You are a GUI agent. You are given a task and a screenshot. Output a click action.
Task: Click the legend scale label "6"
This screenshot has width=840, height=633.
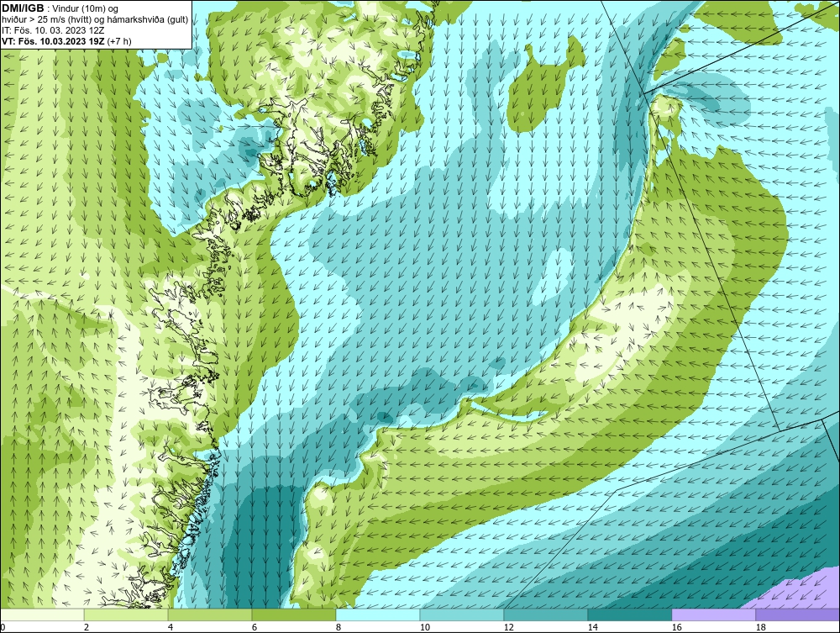(x=255, y=627)
